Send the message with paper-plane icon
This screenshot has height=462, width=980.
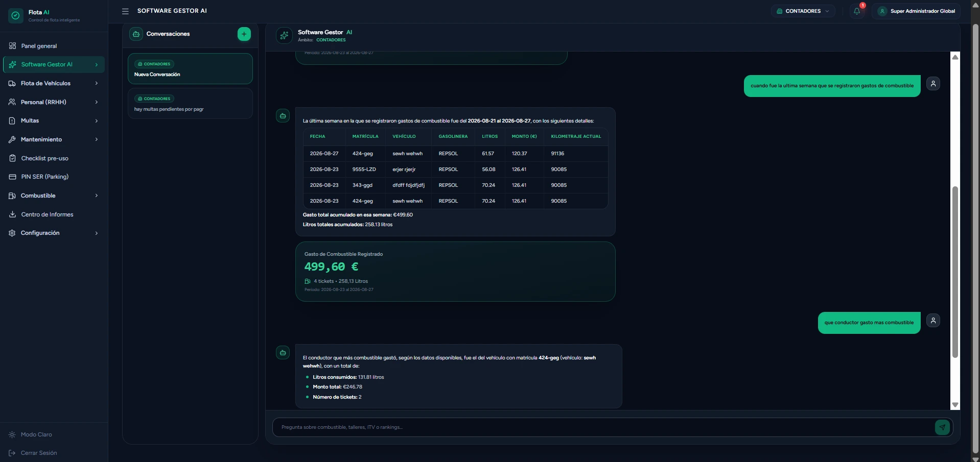tap(942, 427)
